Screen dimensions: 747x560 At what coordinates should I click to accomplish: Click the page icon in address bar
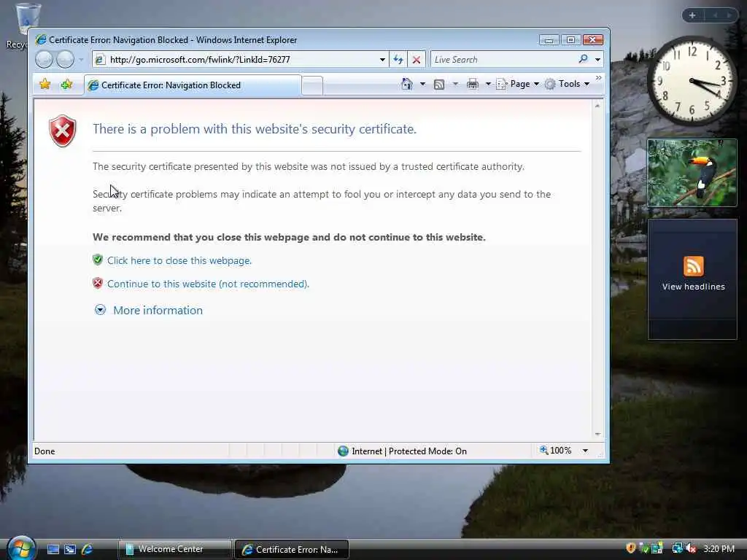coord(100,60)
